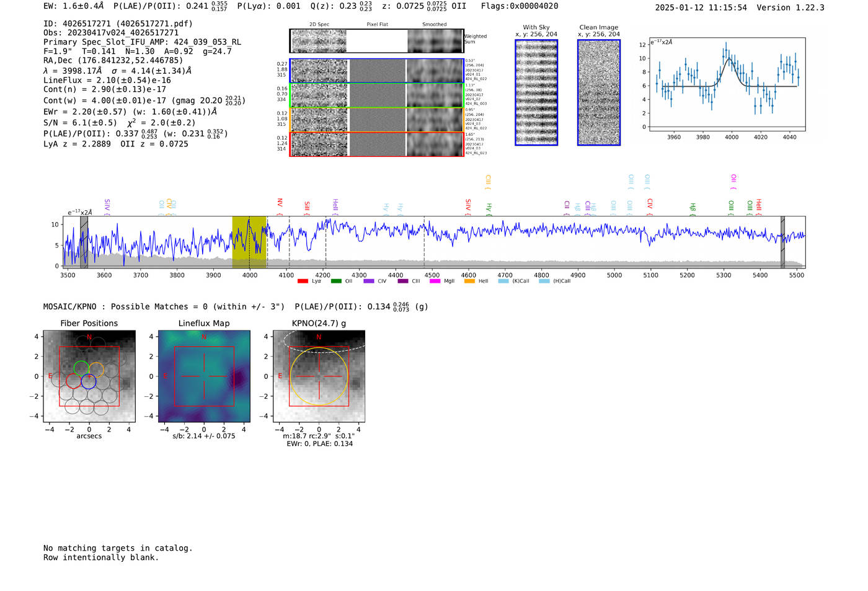Click the green-bordered fiber row 424_RL_003
The image size is (868, 591).
tap(376, 96)
